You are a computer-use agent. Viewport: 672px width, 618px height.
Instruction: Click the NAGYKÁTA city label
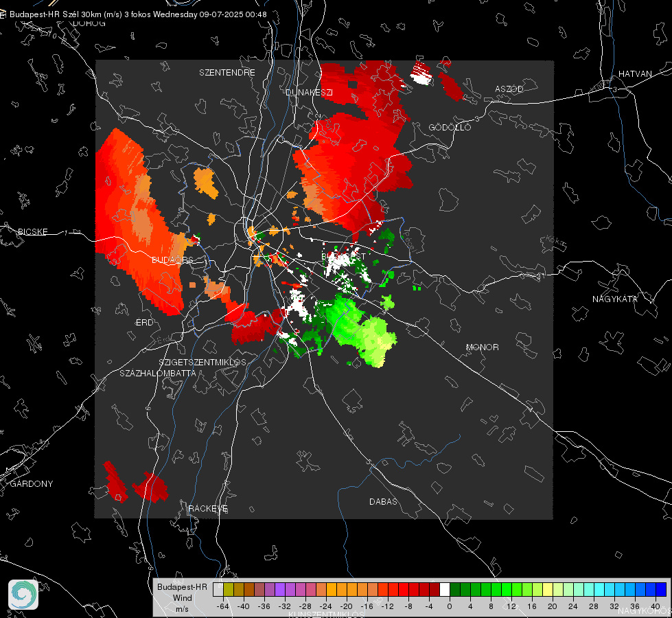614,299
